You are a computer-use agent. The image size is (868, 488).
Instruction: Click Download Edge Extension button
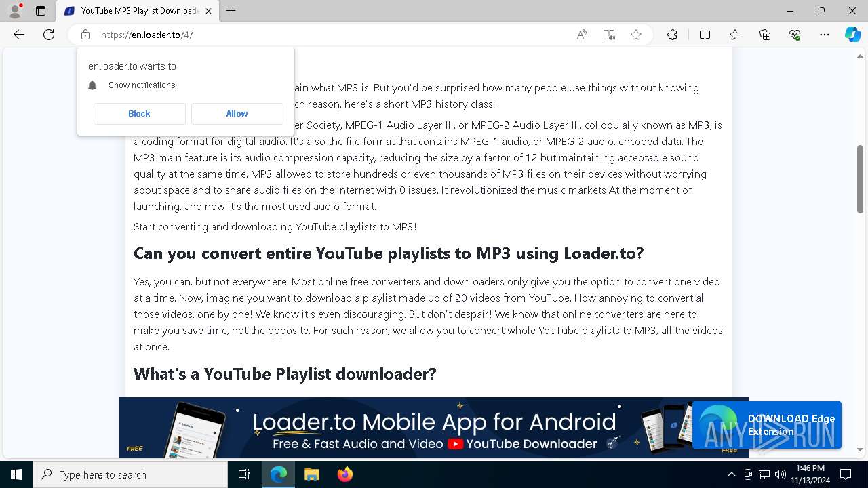tap(767, 425)
